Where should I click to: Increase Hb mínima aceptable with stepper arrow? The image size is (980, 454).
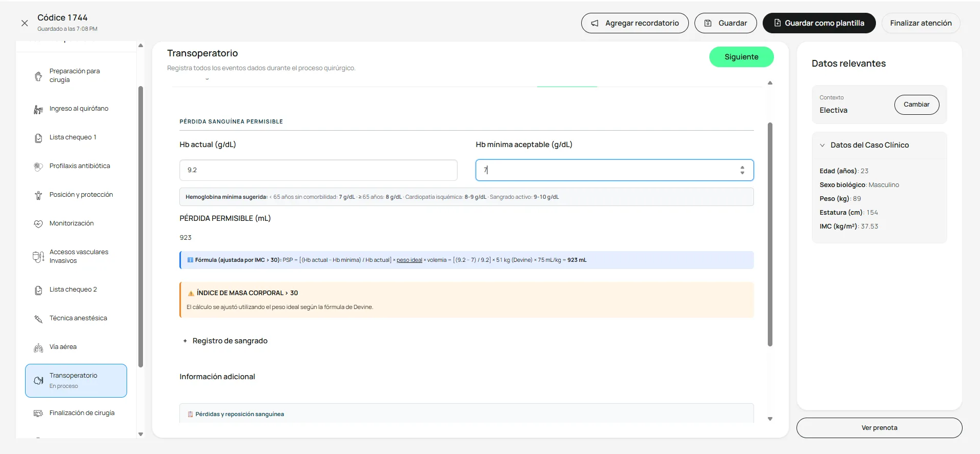pos(742,167)
